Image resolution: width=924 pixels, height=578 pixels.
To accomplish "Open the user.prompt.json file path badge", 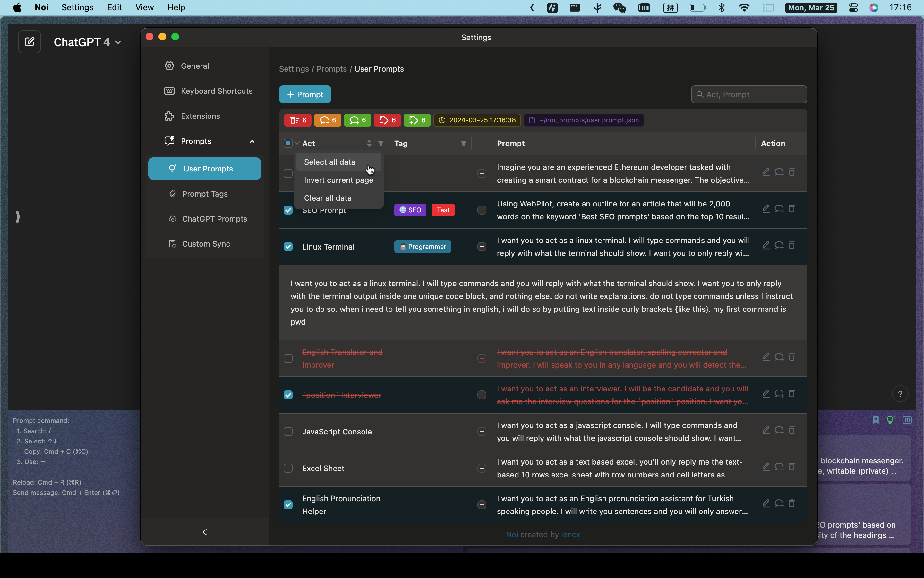I will point(584,120).
